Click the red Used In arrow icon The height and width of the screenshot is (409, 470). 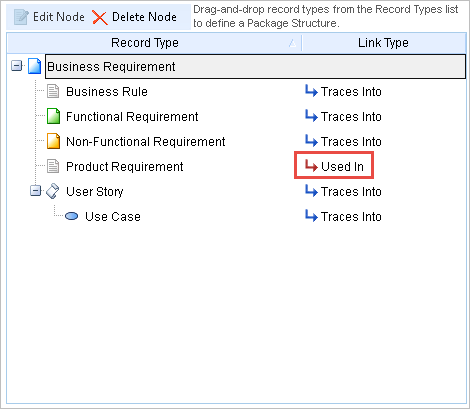(x=311, y=166)
